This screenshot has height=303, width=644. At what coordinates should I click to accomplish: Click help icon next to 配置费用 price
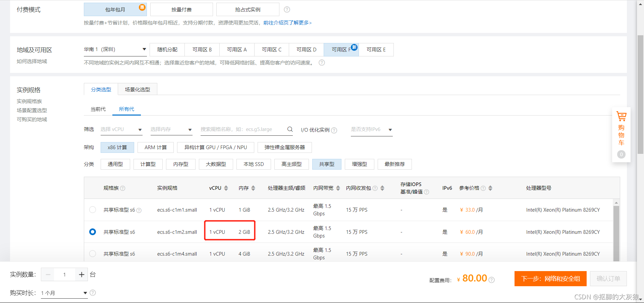(x=491, y=280)
